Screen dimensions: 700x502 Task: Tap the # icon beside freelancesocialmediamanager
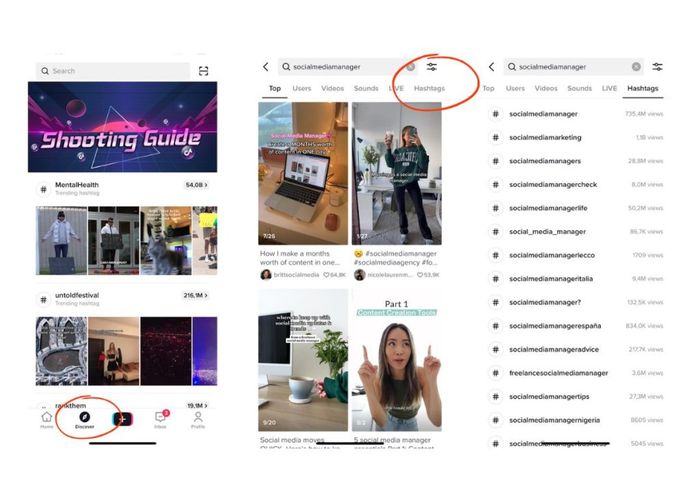pos(496,373)
